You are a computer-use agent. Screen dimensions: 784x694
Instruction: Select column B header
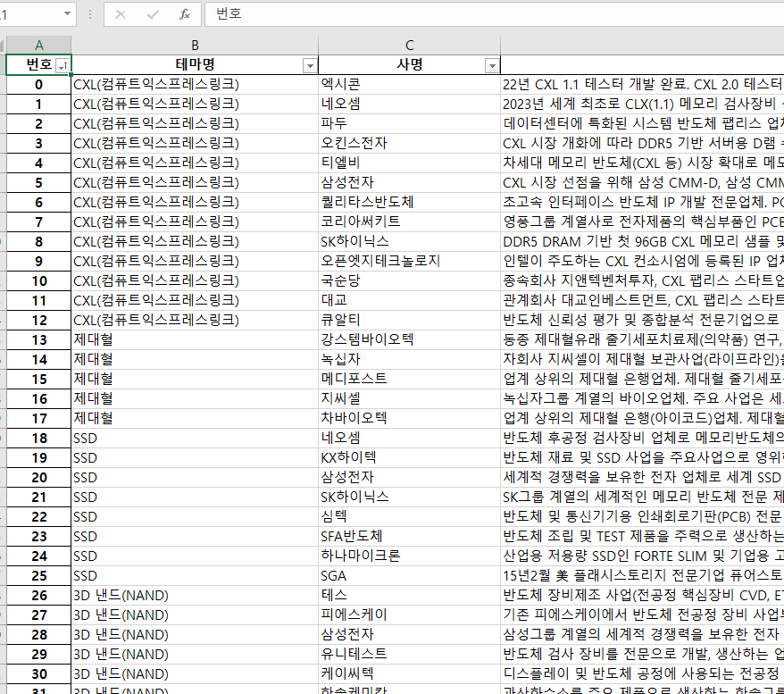[x=195, y=45]
